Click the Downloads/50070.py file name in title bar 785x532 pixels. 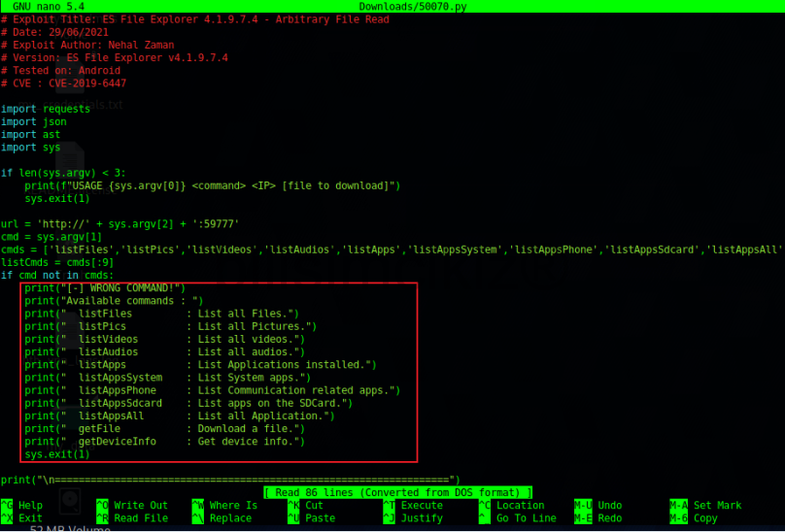(x=413, y=7)
